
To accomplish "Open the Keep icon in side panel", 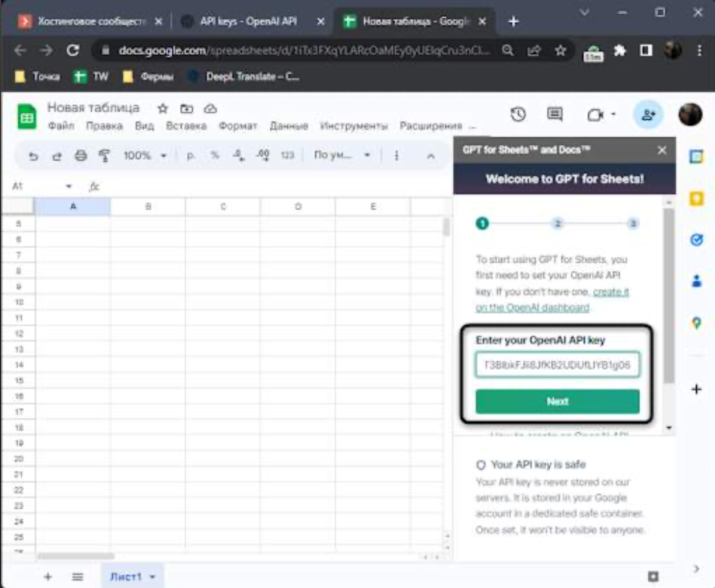I will pyautogui.click(x=696, y=198).
